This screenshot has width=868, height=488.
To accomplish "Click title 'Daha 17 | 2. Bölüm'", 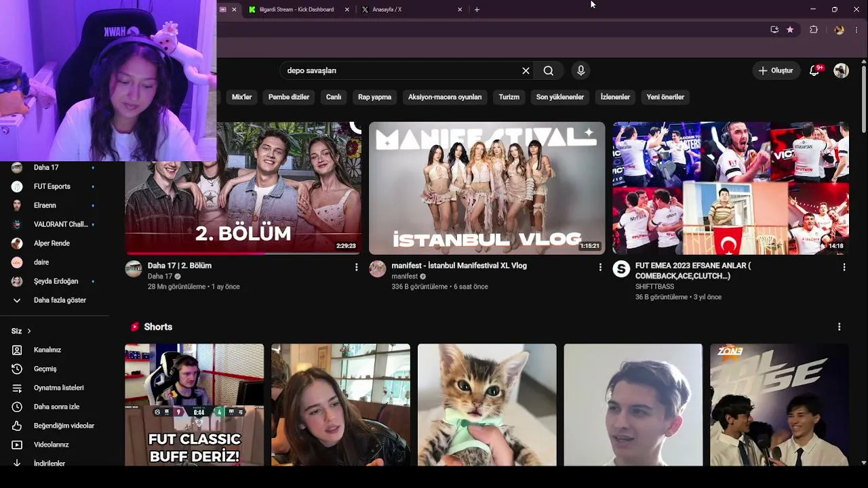I will [180, 266].
